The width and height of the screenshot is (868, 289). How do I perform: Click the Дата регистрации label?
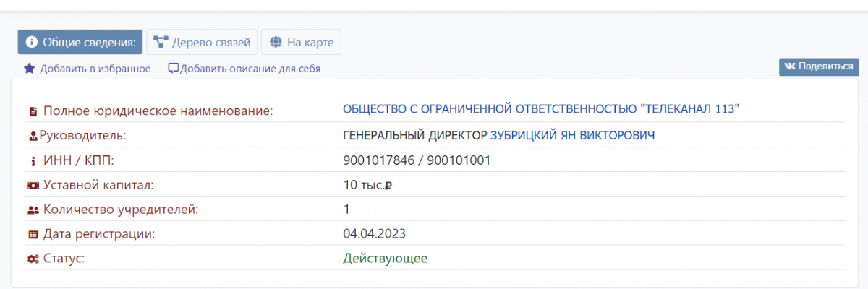(x=99, y=234)
